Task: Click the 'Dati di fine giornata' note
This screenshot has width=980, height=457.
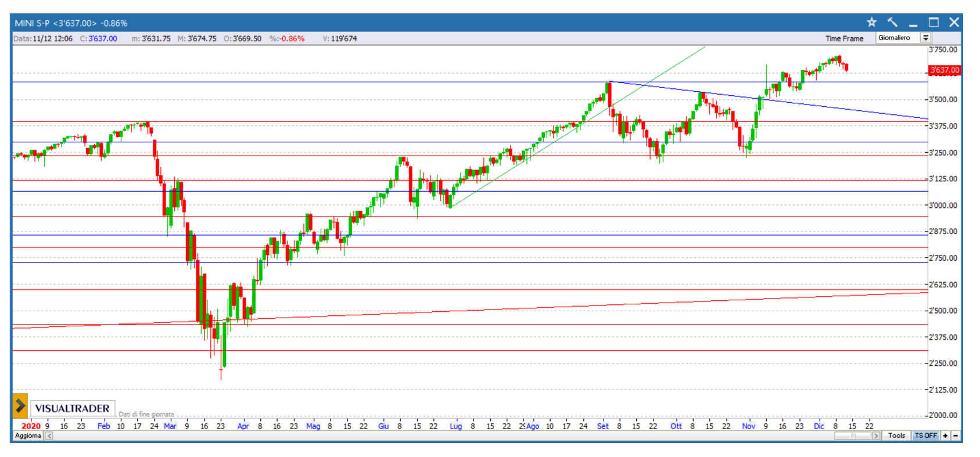Action: [x=146, y=414]
